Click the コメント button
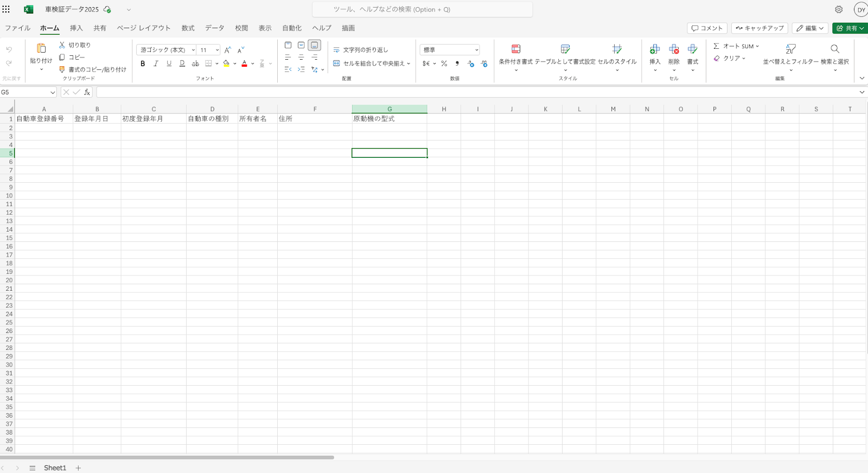This screenshot has width=868, height=473. pyautogui.click(x=707, y=28)
